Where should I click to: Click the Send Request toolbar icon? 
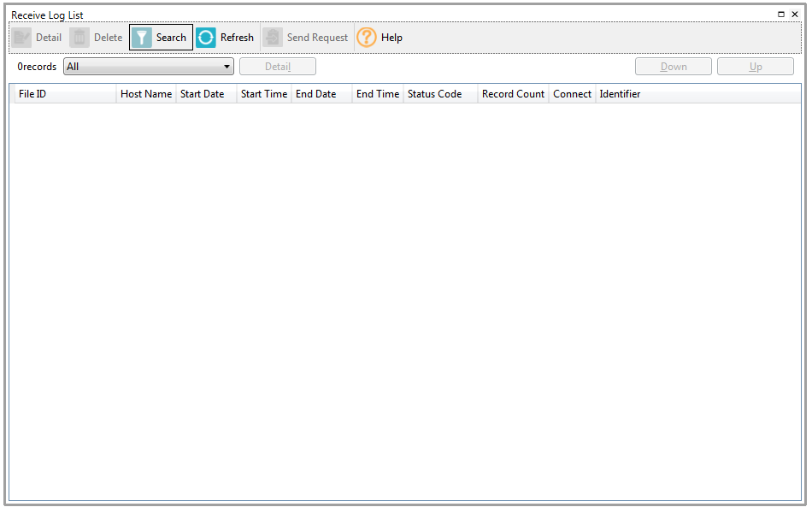coord(273,38)
